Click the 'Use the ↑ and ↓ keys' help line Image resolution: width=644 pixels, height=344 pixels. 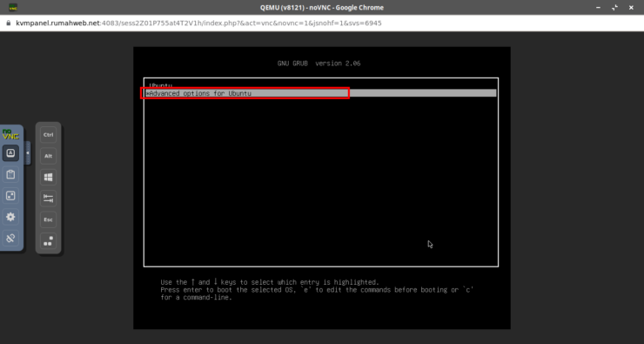[270, 282]
